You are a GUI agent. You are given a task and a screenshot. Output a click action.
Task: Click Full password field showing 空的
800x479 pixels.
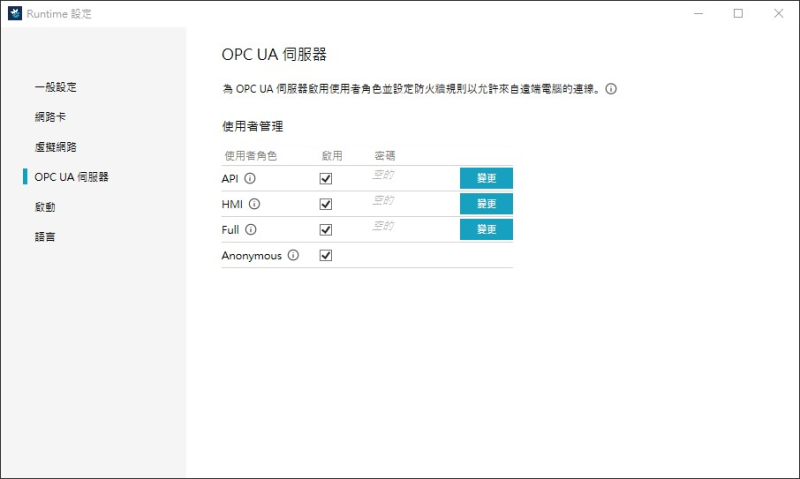[x=383, y=226]
